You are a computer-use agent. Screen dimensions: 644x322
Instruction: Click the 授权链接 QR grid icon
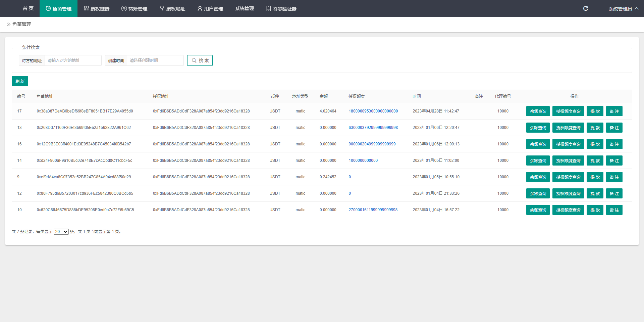coord(86,8)
